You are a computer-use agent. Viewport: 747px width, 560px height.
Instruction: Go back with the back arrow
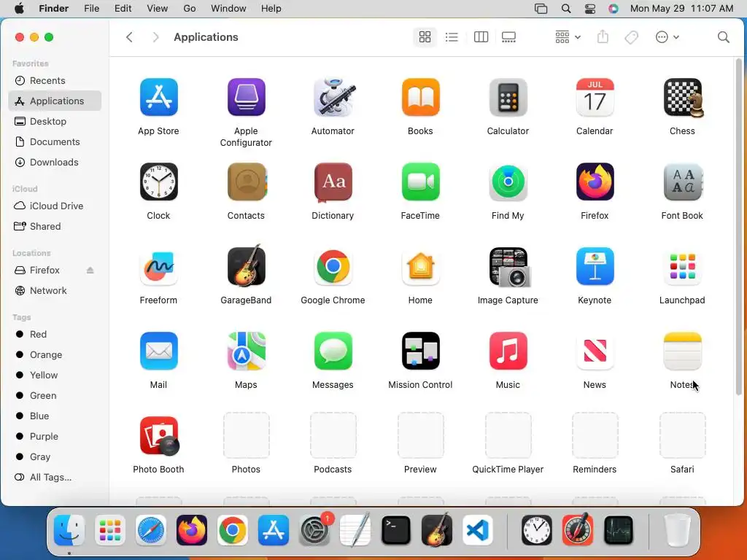point(129,36)
